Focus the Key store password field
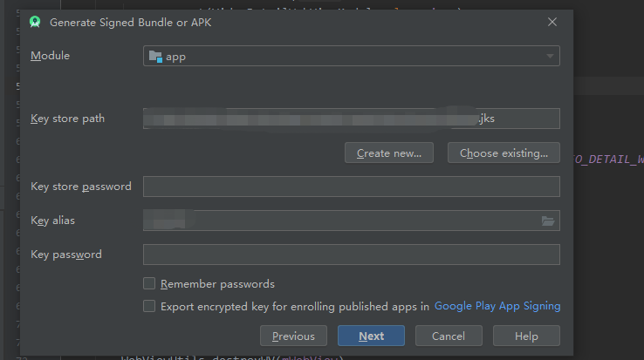 [351, 187]
